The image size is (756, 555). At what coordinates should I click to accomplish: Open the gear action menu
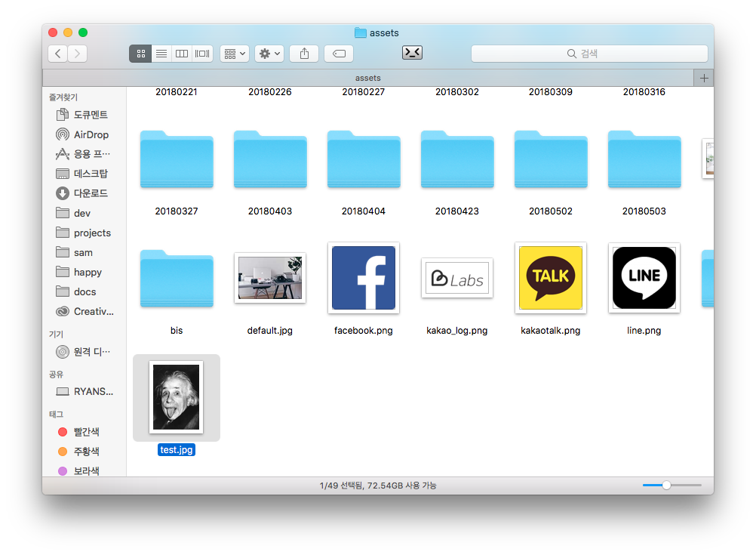pyautogui.click(x=269, y=54)
